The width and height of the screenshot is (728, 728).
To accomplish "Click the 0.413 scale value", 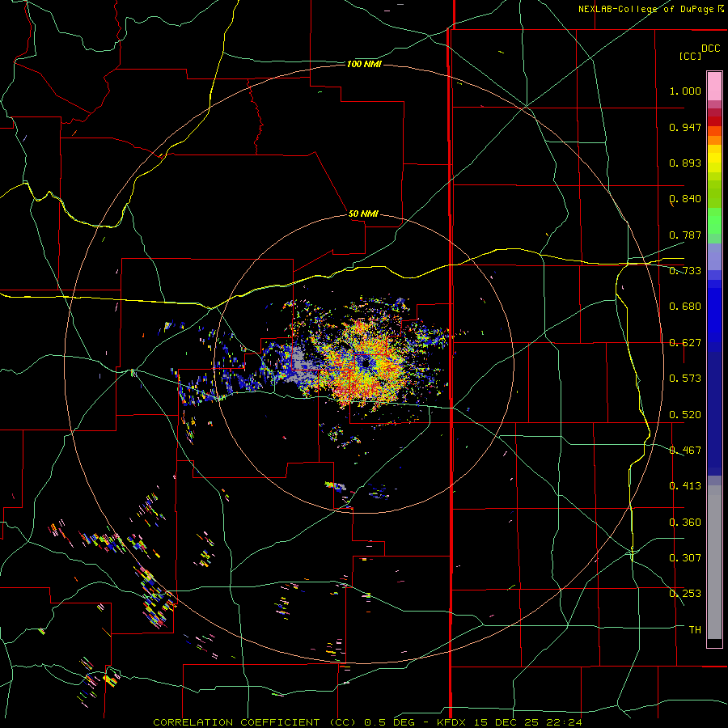I will [x=685, y=486].
